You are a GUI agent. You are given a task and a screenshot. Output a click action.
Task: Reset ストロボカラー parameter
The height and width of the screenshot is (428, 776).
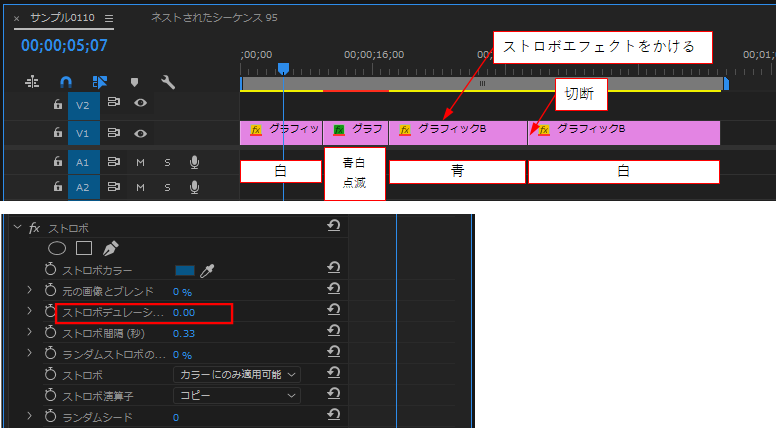click(334, 268)
